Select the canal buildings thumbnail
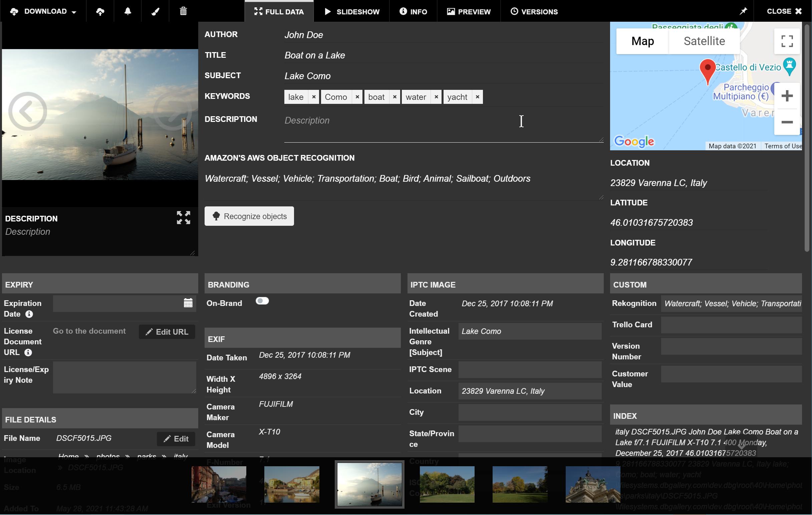Viewport: 812px width, 515px height. point(219,484)
